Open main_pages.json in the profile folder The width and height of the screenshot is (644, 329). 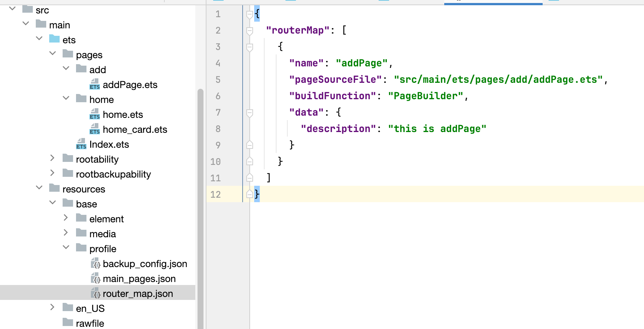139,279
